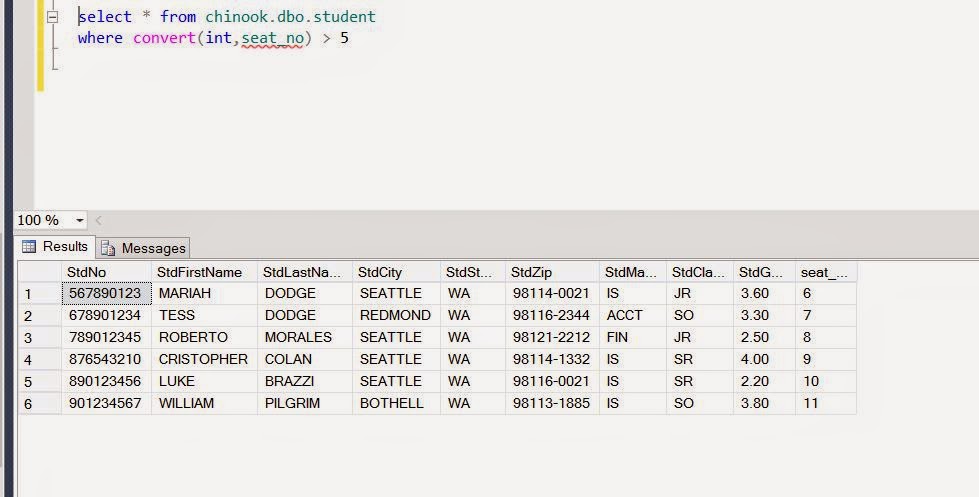Click GPA cell 2.20

[x=764, y=381]
